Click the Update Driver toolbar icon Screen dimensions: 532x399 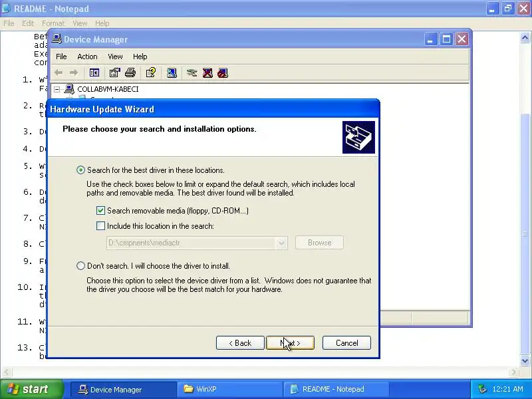[x=192, y=72]
